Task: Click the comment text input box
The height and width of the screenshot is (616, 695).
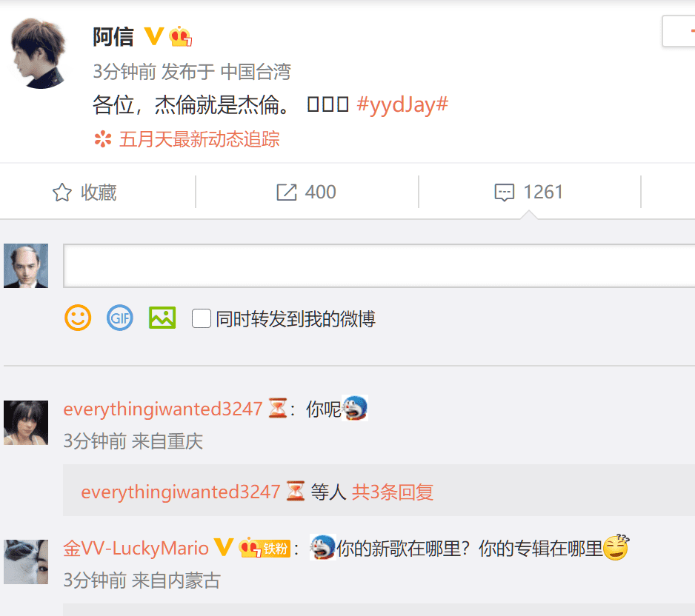Action: [x=379, y=266]
